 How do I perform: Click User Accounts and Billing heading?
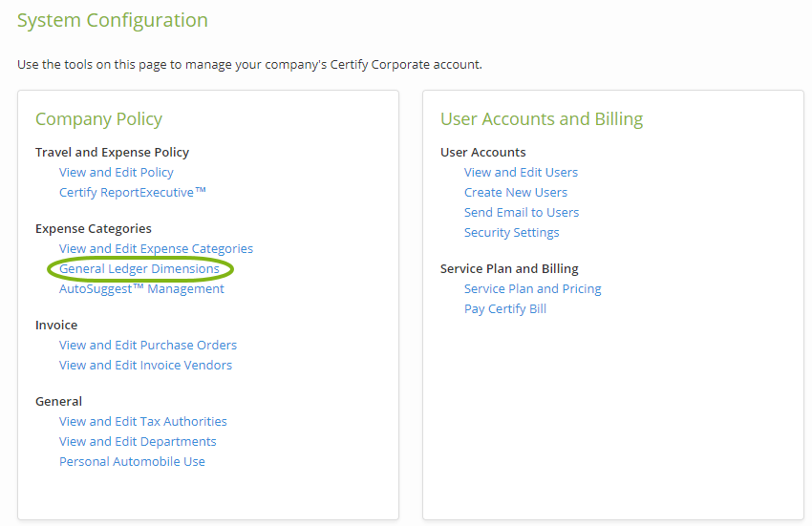(542, 119)
